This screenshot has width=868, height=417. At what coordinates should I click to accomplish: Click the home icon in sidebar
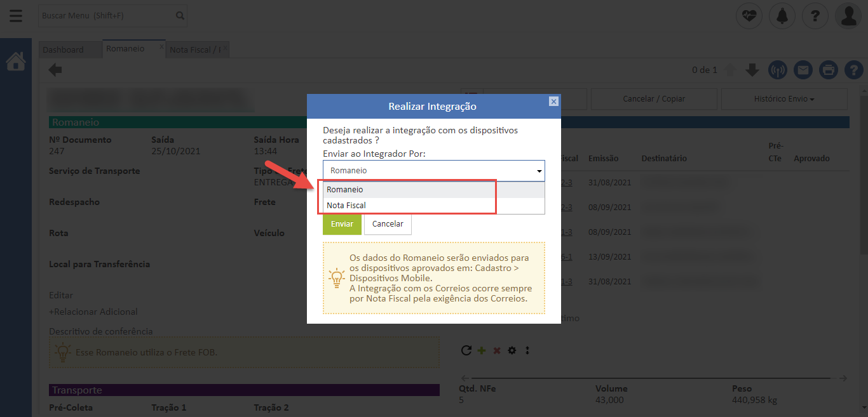[16, 62]
